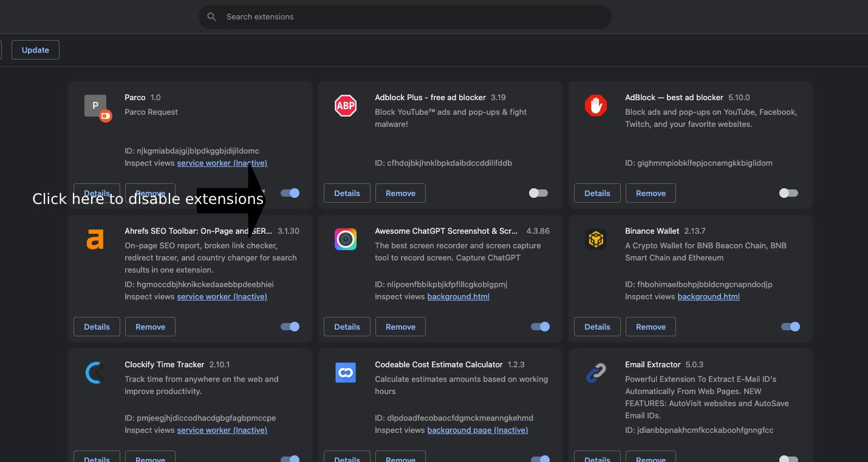
Task: Enable the Adblock Plus extension
Action: (538, 193)
